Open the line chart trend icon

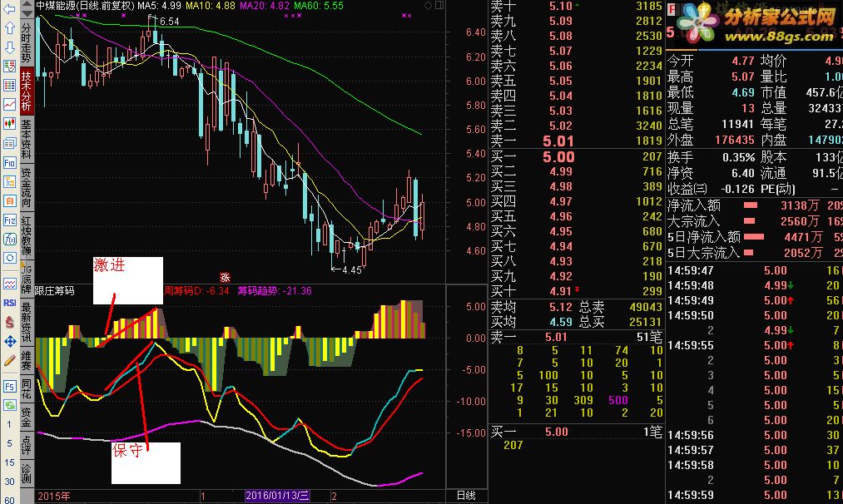pos(9,104)
